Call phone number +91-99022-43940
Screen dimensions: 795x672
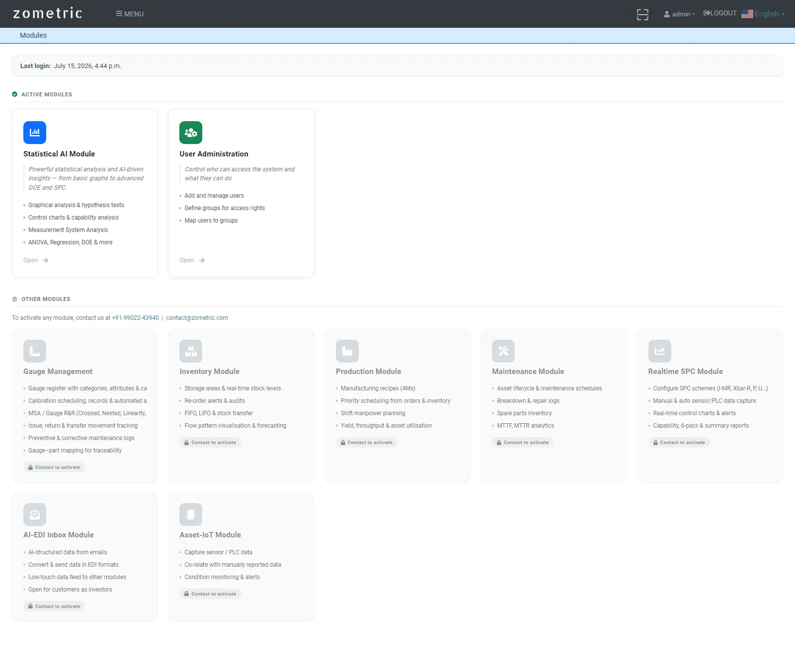click(x=135, y=318)
